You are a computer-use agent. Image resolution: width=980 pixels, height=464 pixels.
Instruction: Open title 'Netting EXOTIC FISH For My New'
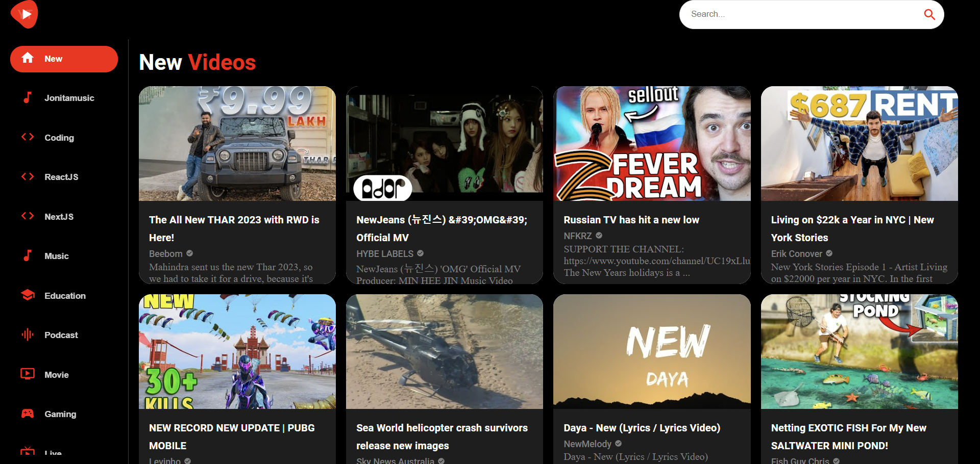pos(849,436)
